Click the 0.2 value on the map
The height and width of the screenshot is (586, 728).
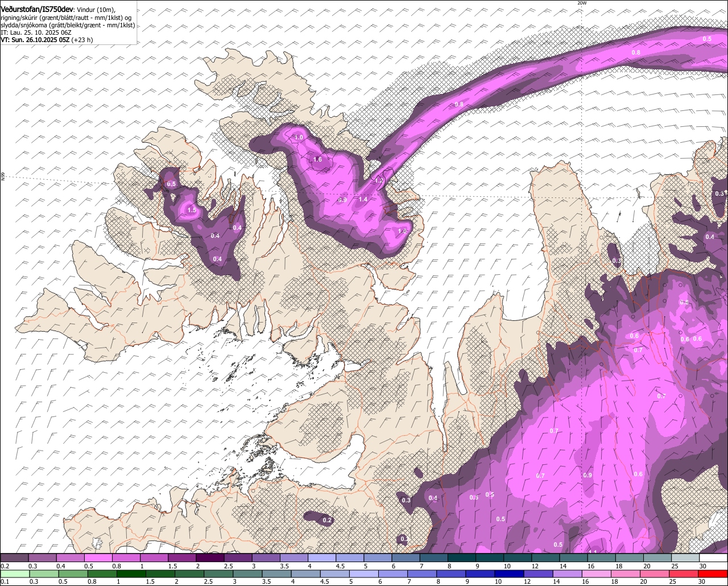(x=327, y=520)
